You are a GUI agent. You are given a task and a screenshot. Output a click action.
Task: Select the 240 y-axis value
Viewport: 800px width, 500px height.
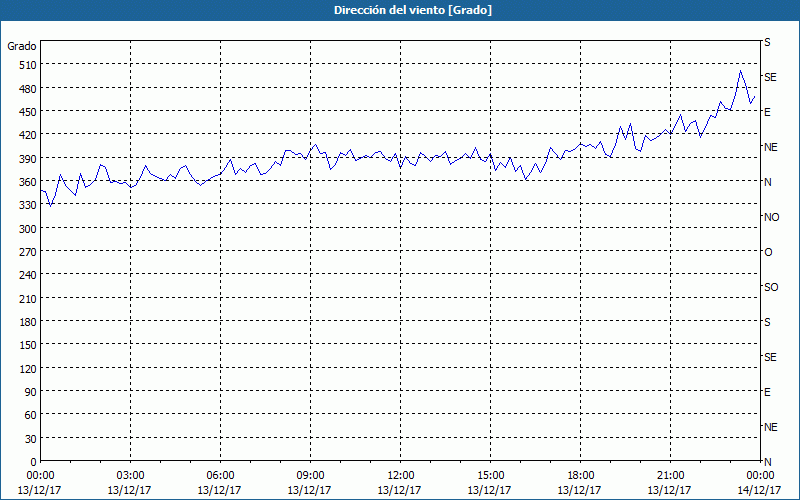pos(28,275)
